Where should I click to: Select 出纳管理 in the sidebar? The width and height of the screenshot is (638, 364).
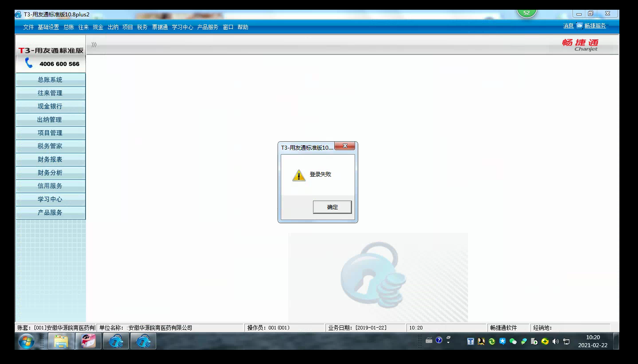pos(50,120)
